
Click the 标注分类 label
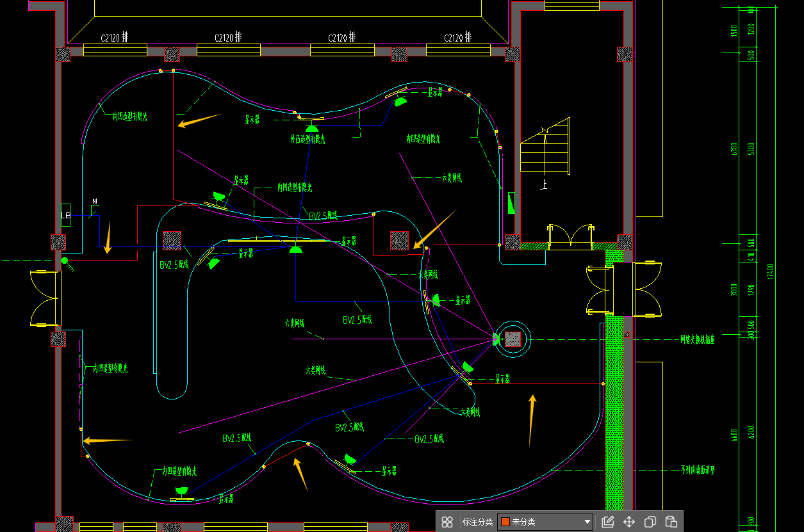point(477,522)
